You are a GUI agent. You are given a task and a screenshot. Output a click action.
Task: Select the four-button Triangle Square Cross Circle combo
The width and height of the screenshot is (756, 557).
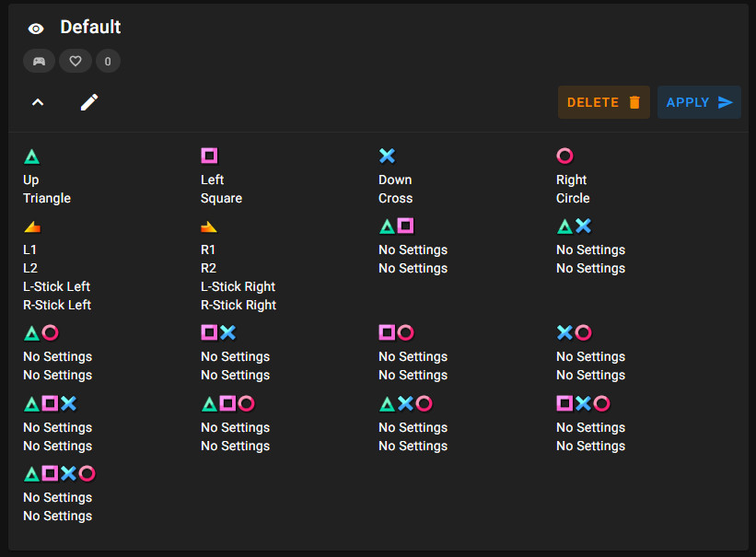coord(58,473)
